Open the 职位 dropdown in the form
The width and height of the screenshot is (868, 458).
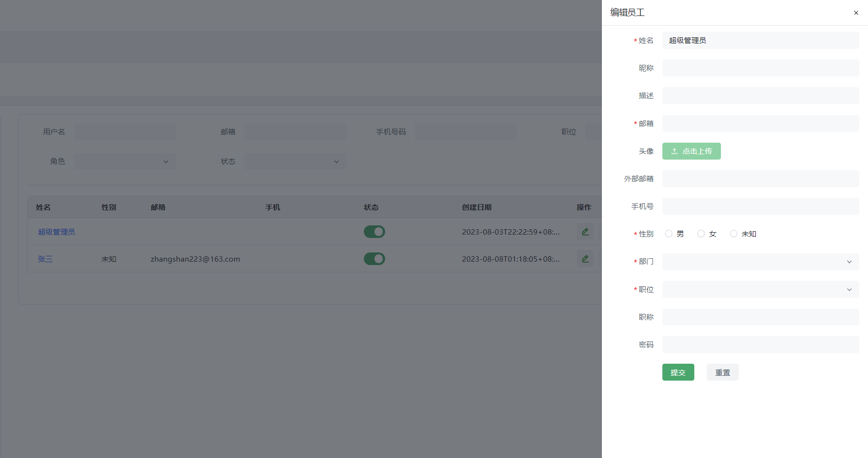point(761,289)
